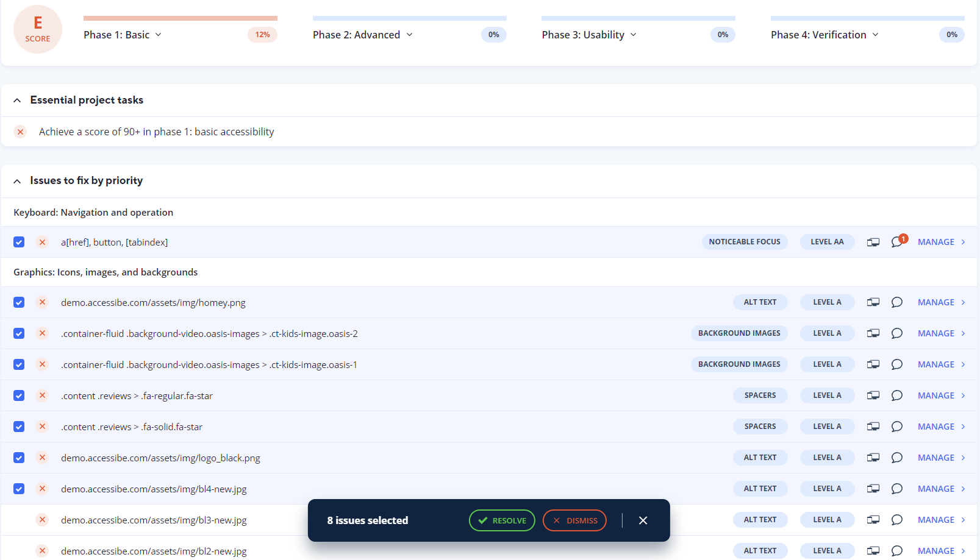Image resolution: width=980 pixels, height=560 pixels.
Task: Uncheck the homey.png issue checkbox
Action: click(19, 302)
